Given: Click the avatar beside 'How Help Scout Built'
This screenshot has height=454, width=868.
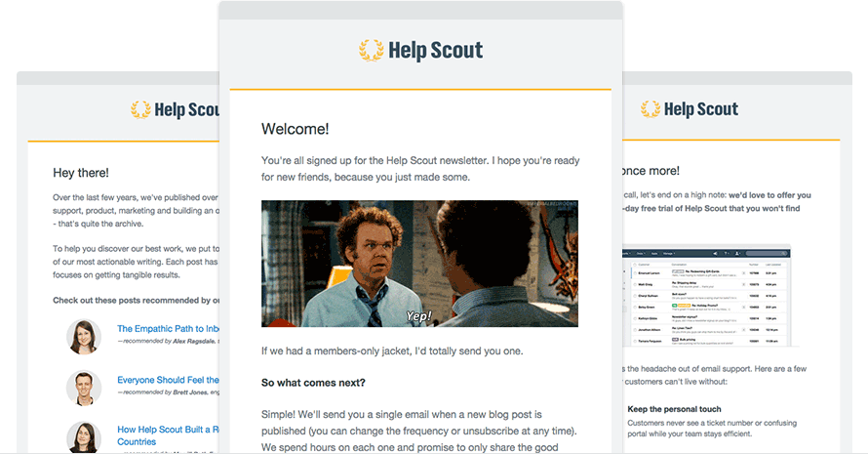Looking at the screenshot, I should 84,437.
